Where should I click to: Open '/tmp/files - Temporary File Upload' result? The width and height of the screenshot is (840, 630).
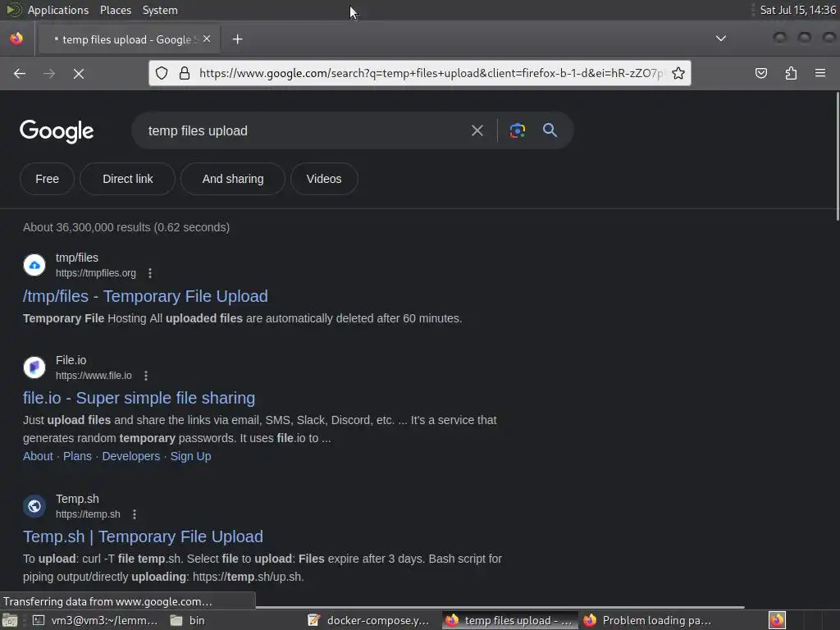click(145, 296)
